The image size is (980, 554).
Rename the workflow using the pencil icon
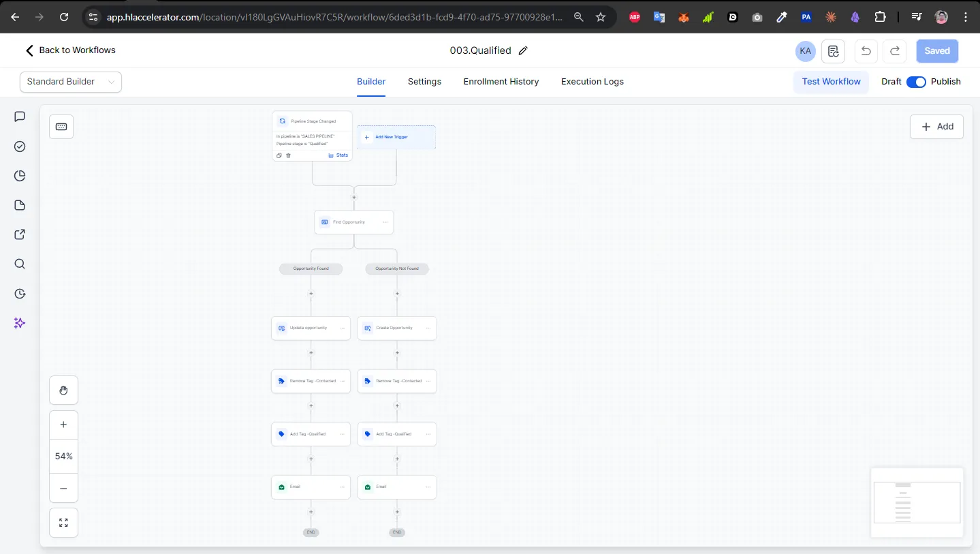click(523, 50)
